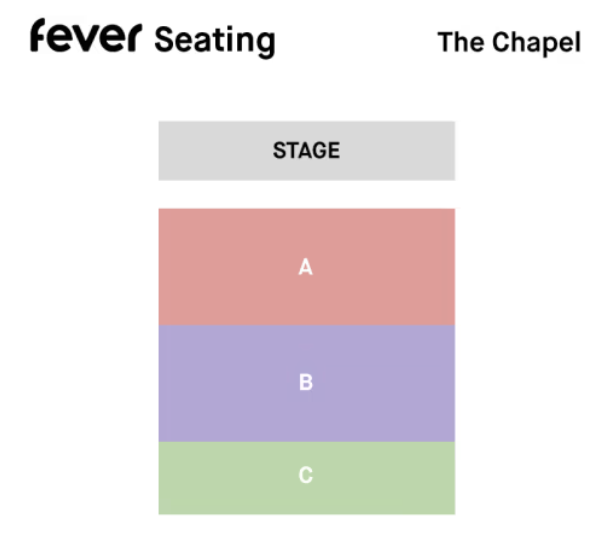This screenshot has height=538, width=616.
Task: Click the fever brand logo
Action: (86, 35)
